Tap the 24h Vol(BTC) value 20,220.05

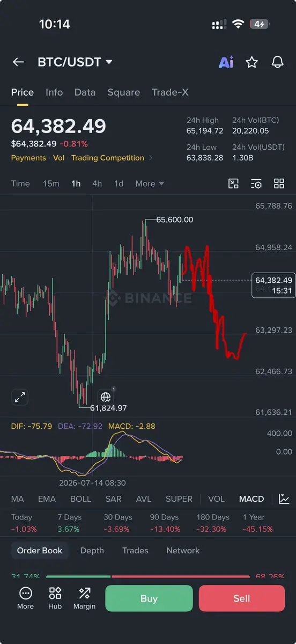coord(250,131)
